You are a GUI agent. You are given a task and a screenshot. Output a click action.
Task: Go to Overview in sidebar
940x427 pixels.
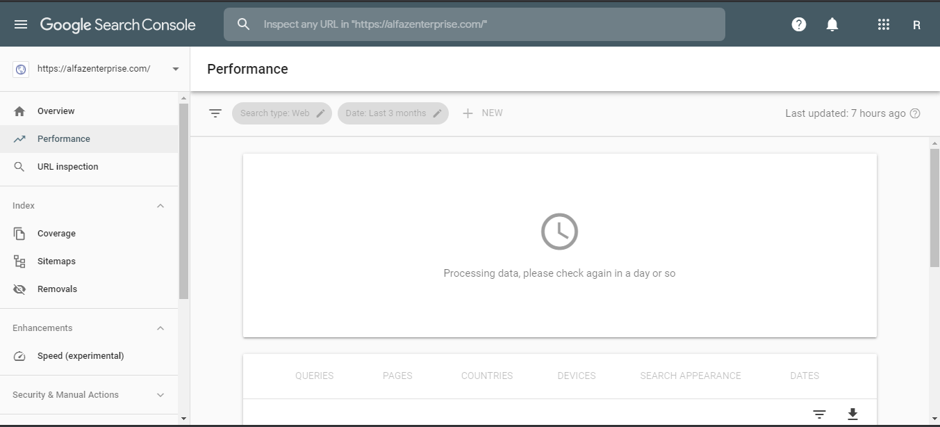(x=89, y=111)
